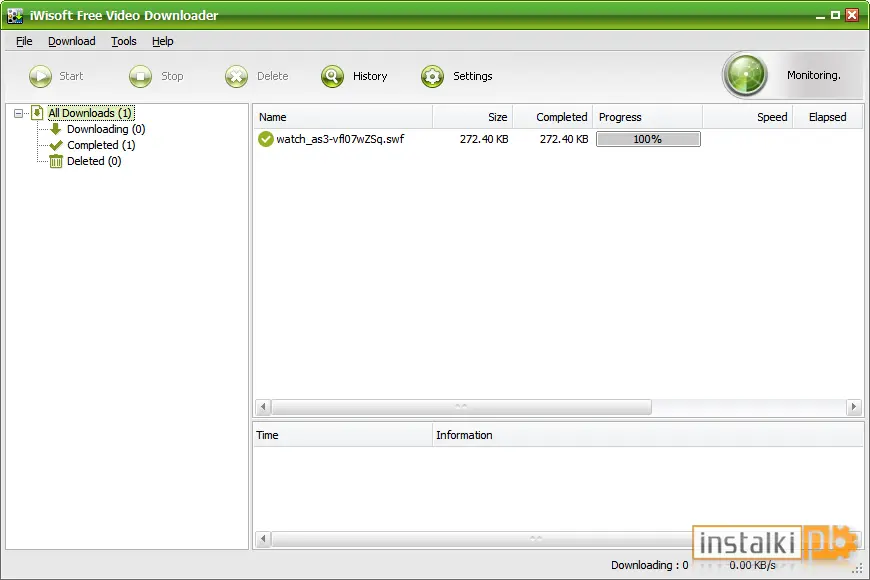Open the Download menu
This screenshot has width=870, height=580.
coord(72,41)
